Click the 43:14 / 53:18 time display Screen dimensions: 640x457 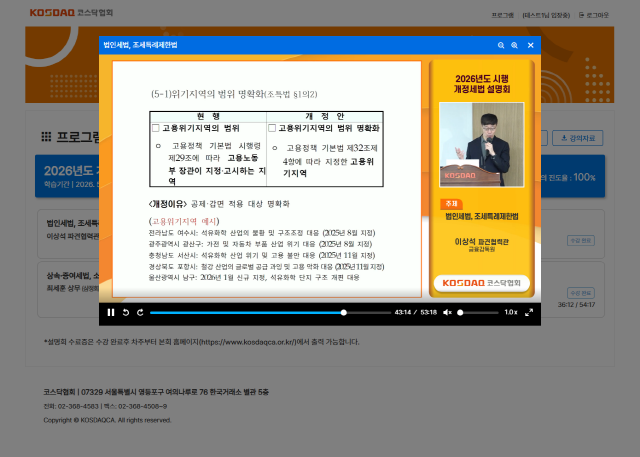click(x=416, y=313)
